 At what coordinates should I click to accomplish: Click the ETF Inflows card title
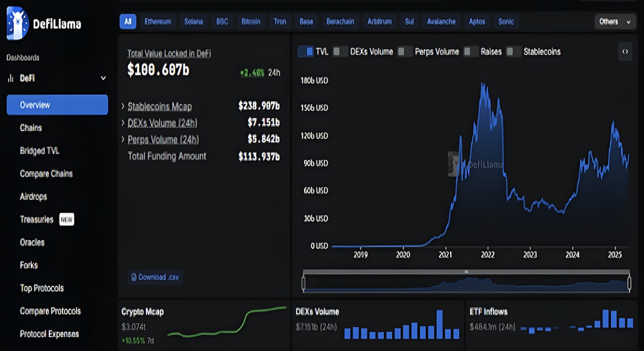489,312
